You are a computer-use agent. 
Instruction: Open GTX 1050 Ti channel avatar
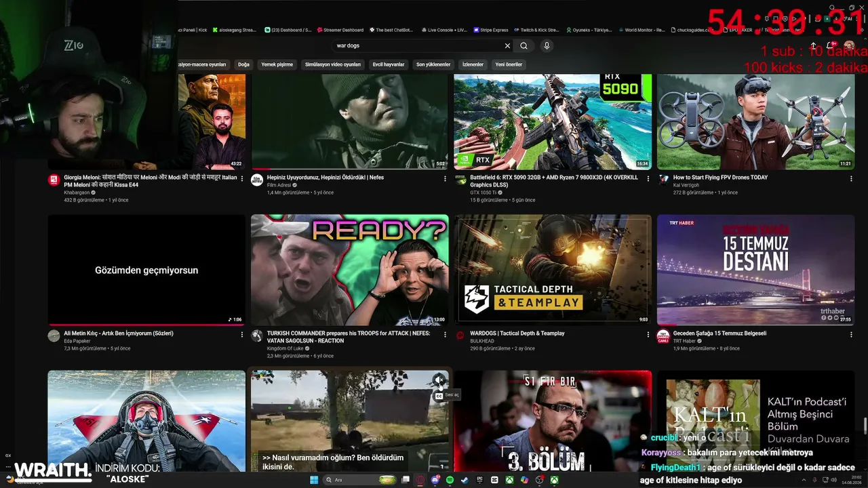[460, 180]
